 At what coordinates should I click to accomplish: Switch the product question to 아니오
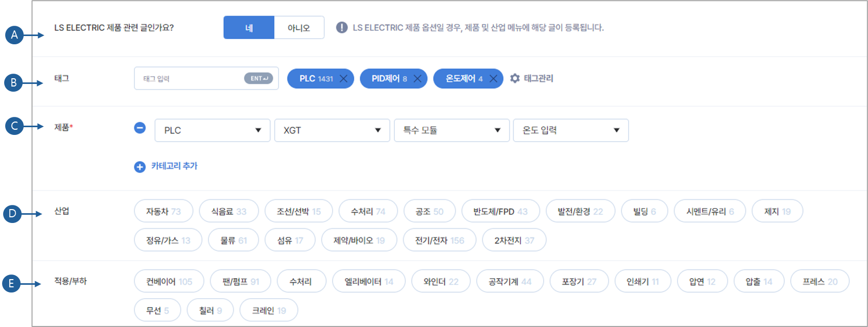[x=299, y=28]
